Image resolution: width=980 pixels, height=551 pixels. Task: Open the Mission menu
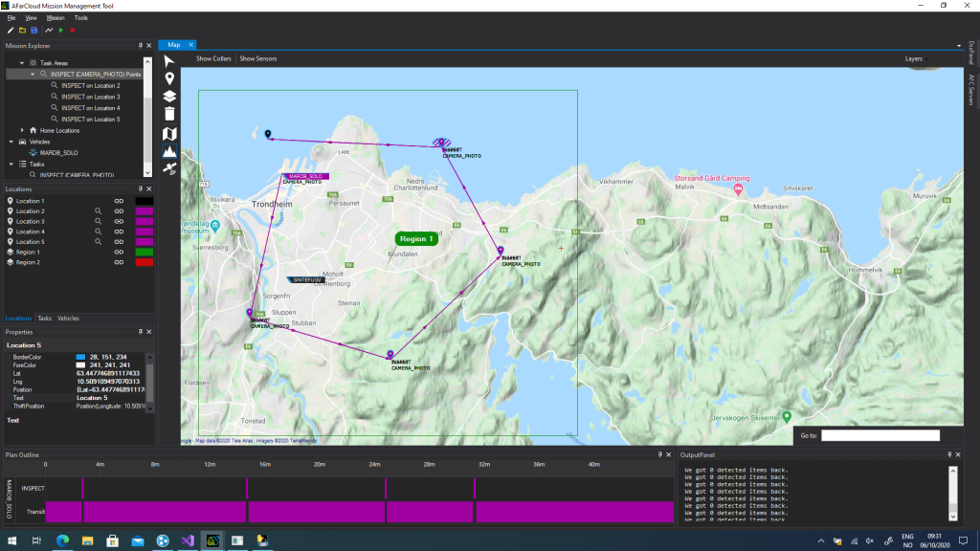[56, 18]
